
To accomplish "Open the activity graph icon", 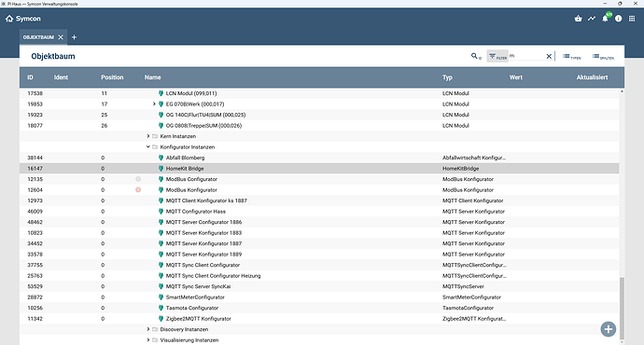I will pyautogui.click(x=592, y=19).
